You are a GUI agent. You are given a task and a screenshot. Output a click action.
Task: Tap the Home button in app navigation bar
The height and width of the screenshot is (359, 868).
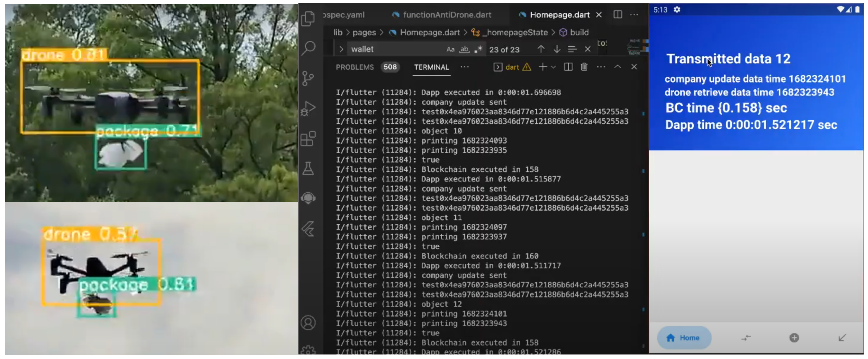point(684,338)
